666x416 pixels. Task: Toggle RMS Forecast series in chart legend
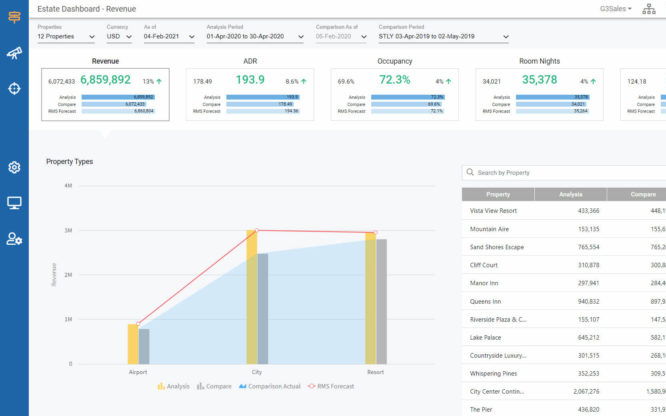pos(331,386)
